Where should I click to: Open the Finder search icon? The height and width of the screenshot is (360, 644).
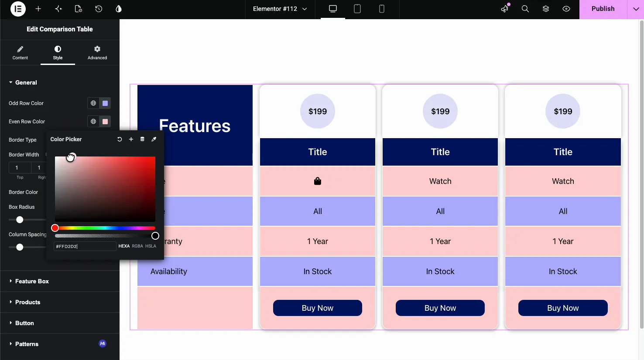point(525,9)
